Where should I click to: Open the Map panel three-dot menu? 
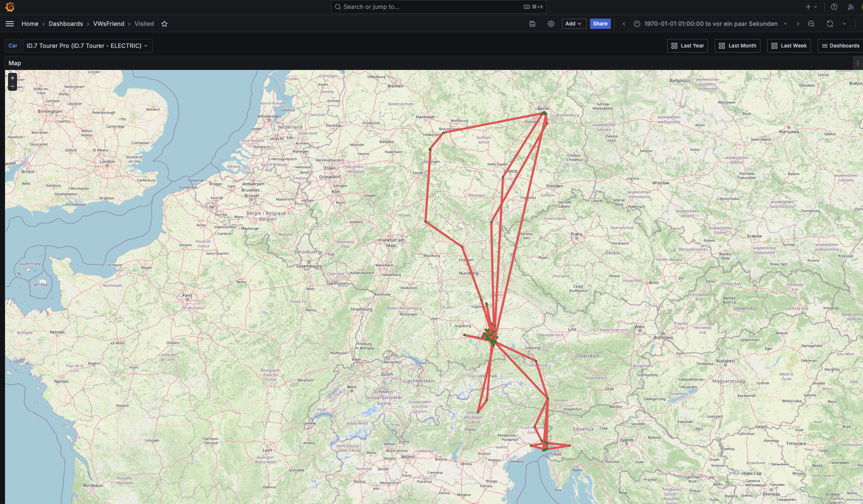[x=857, y=63]
